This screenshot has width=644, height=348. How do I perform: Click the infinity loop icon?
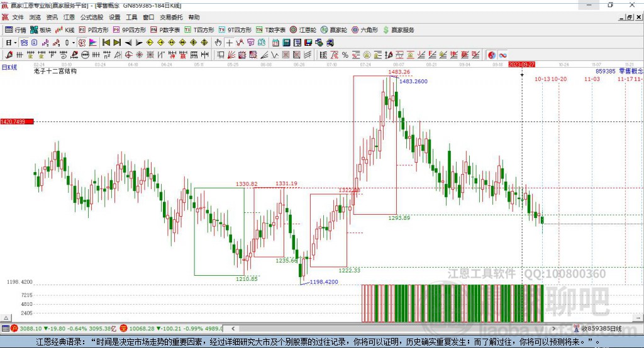(x=502, y=55)
